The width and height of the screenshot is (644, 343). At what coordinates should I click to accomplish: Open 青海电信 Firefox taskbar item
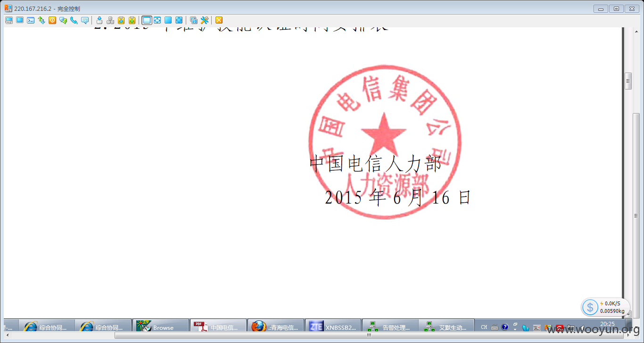tap(276, 327)
